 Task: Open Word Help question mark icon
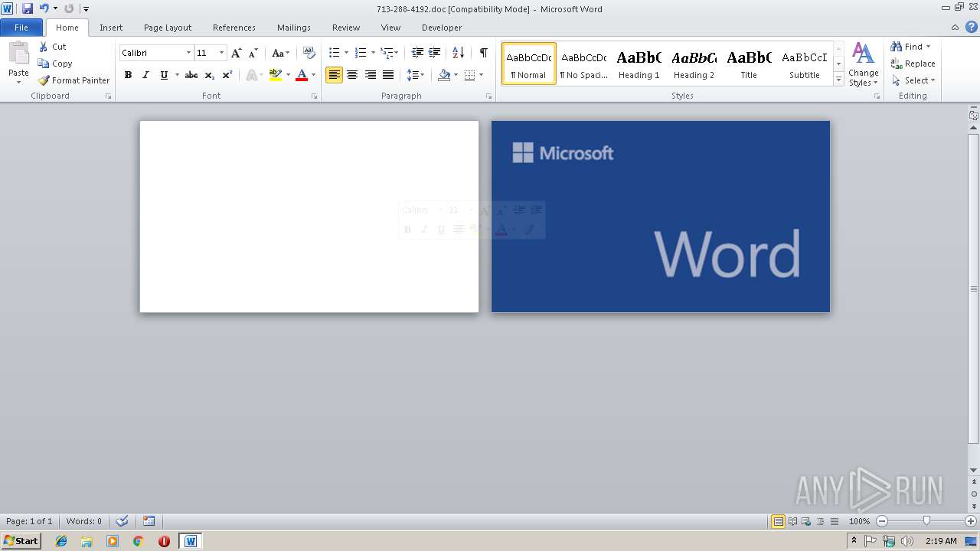pyautogui.click(x=970, y=28)
